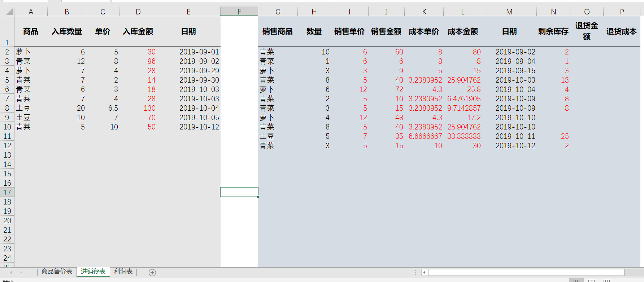Select row 24 header
Screen dimensions: 644x282
pyautogui.click(x=7, y=258)
